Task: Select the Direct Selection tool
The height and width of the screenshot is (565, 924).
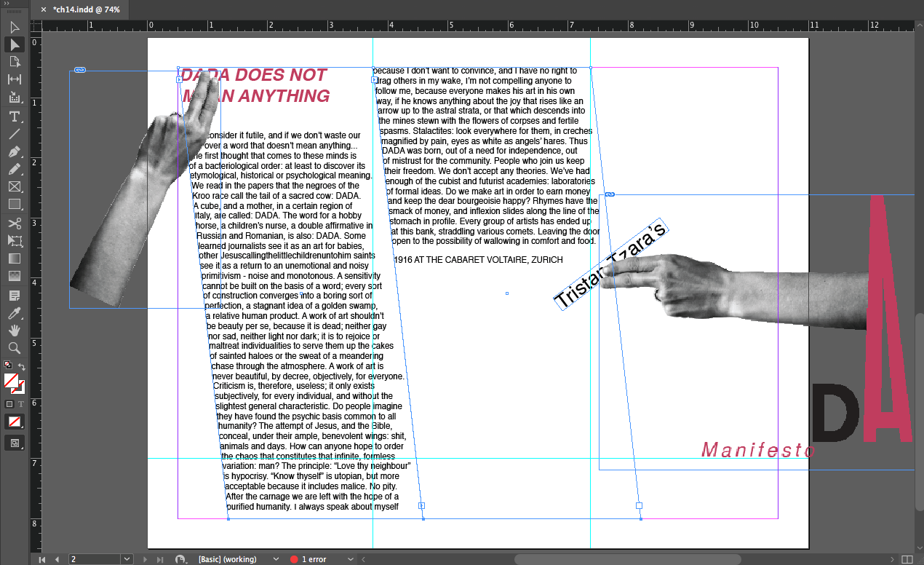Action: click(15, 44)
